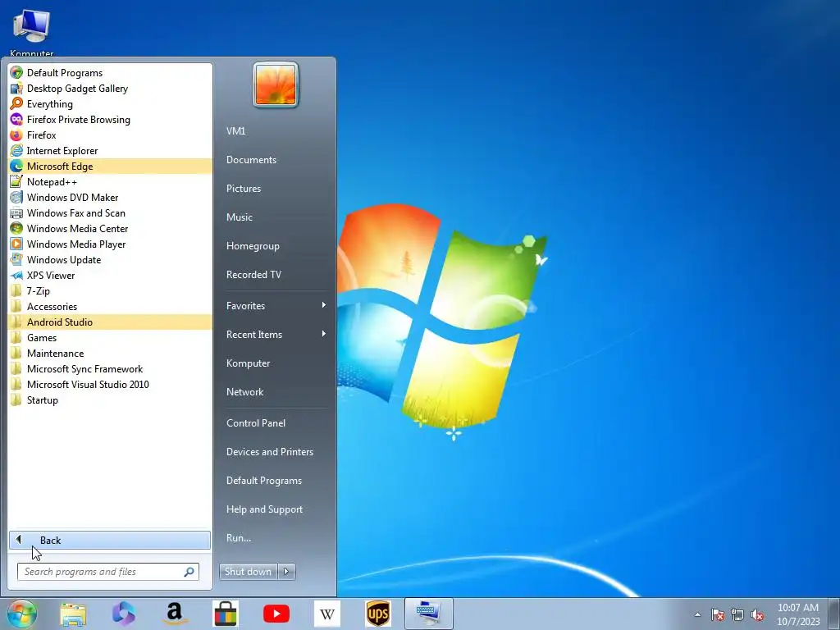
Task: Open the VM1 user folder
Action: [276, 130]
